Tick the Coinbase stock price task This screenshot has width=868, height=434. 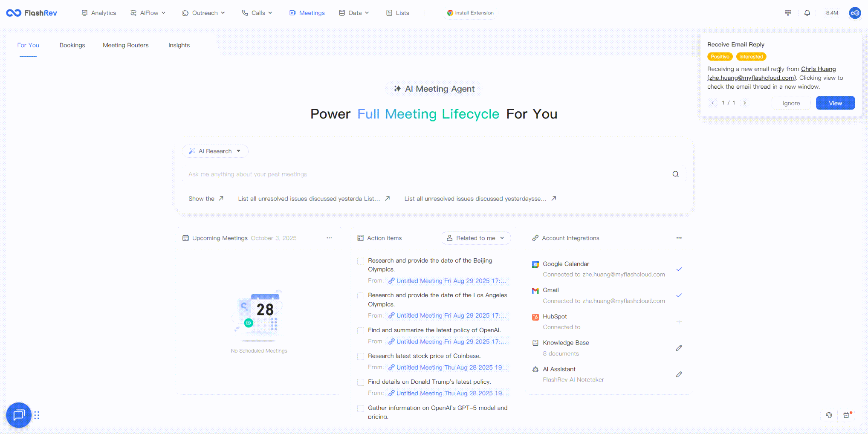point(361,356)
